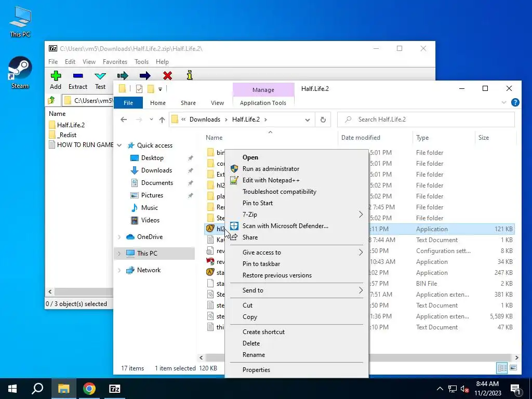
Task: Switch to Details view icon
Action: 502,368
